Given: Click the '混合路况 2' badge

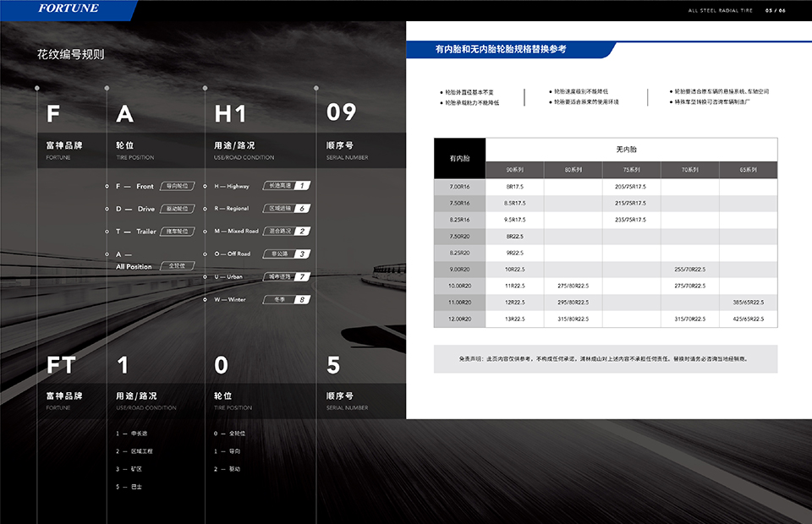Looking at the screenshot, I should point(287,231).
